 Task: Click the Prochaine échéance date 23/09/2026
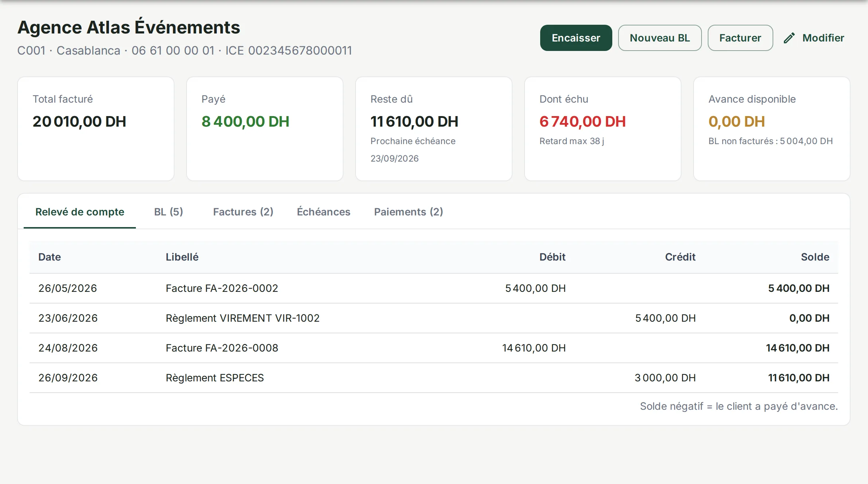[394, 158]
